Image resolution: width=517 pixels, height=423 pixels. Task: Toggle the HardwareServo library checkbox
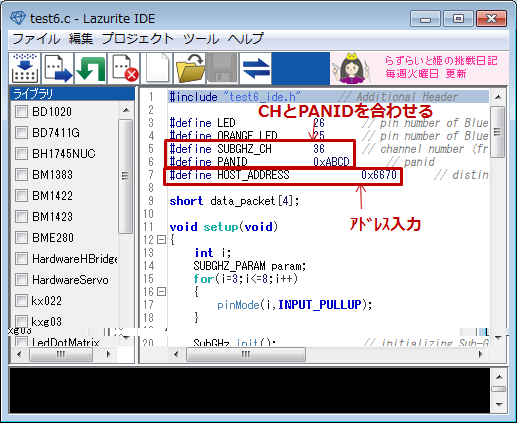point(21,280)
